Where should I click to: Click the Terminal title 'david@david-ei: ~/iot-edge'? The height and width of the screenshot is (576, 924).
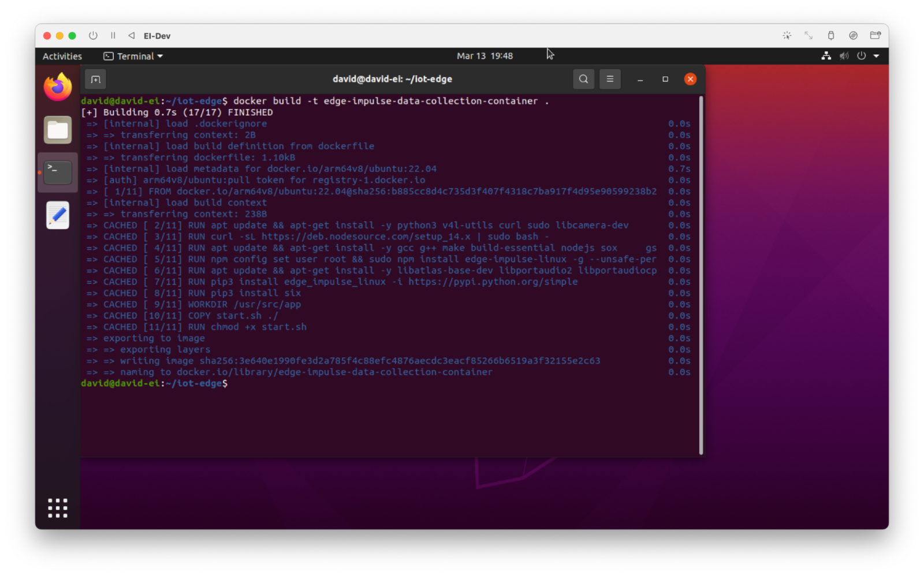[392, 79]
